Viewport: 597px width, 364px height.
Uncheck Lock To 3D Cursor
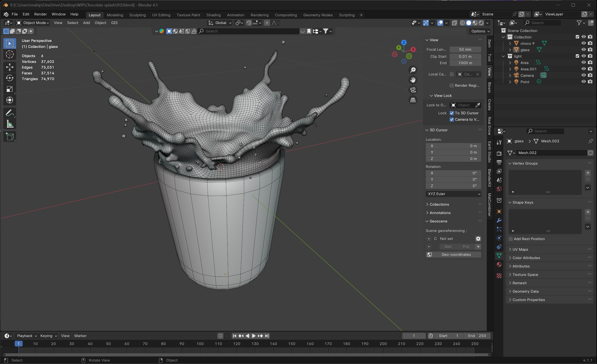(x=452, y=113)
